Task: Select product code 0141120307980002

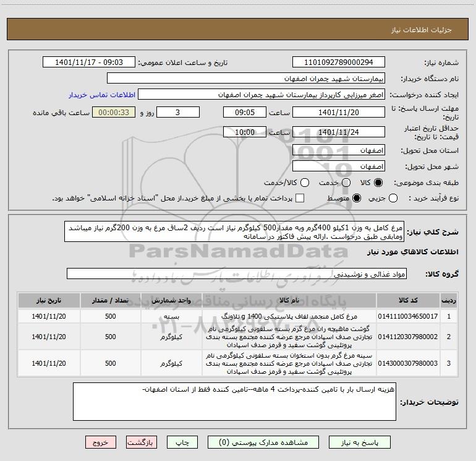Action: 408,337
